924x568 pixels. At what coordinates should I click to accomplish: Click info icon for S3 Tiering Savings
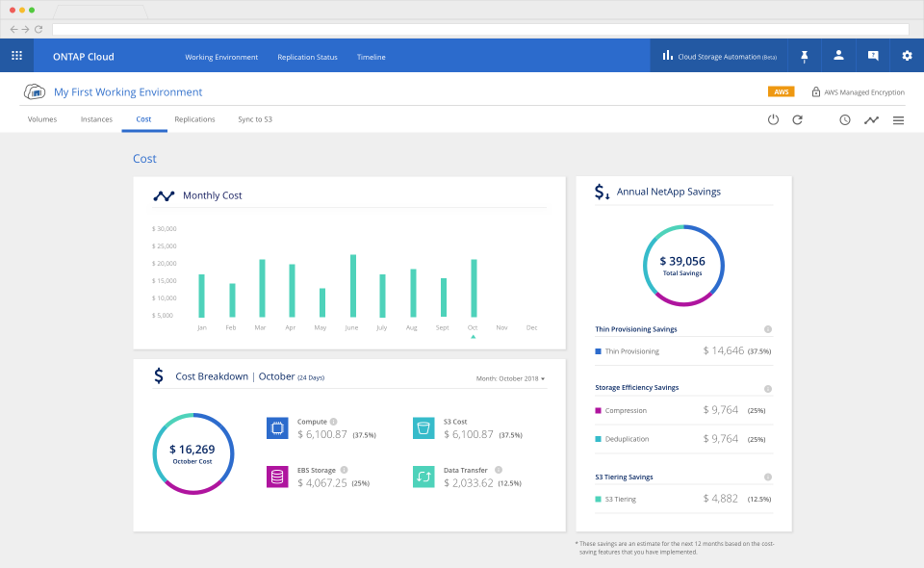click(768, 478)
